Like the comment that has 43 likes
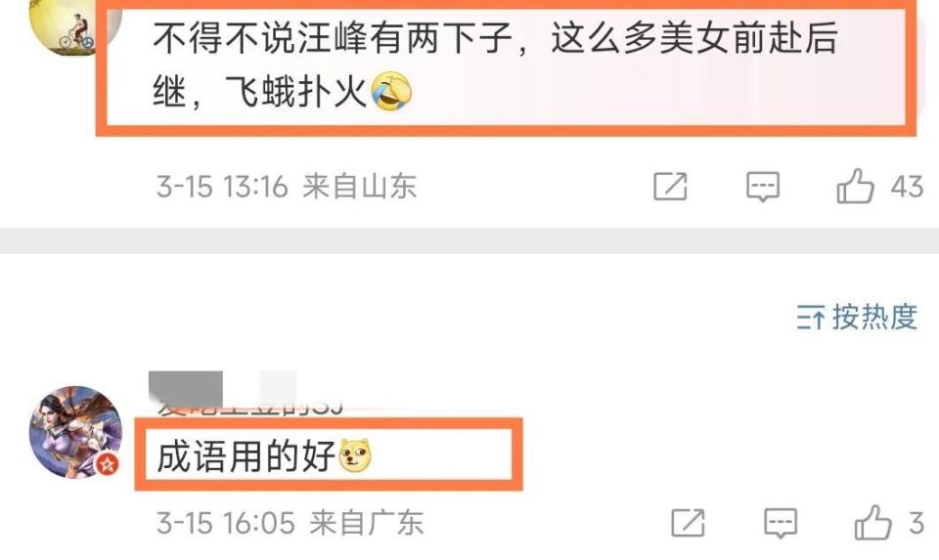939x560 pixels. point(855,186)
